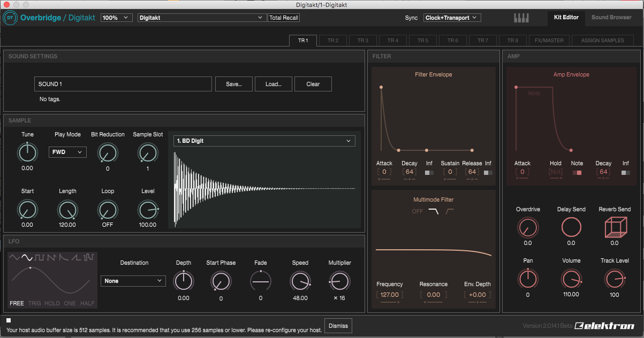This screenshot has width=644, height=338.
Task: Switch to the TR 5 tab
Action: [x=423, y=41]
